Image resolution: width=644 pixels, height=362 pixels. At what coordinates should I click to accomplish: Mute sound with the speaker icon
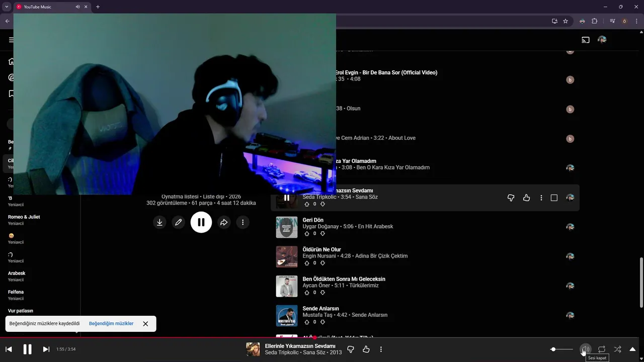pyautogui.click(x=586, y=349)
